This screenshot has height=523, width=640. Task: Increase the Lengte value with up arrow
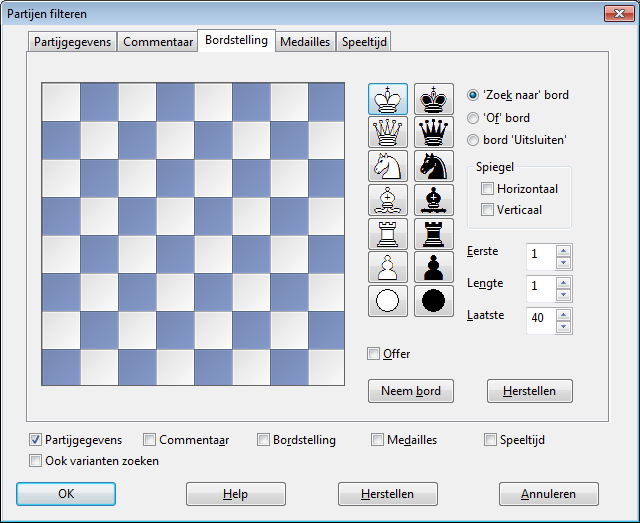(x=563, y=283)
